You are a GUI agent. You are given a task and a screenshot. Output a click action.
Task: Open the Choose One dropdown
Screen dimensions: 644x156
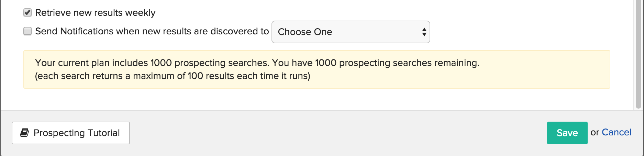click(351, 32)
